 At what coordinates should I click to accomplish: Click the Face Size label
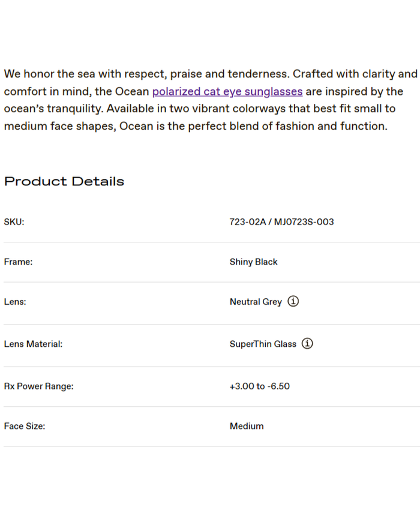pos(25,427)
